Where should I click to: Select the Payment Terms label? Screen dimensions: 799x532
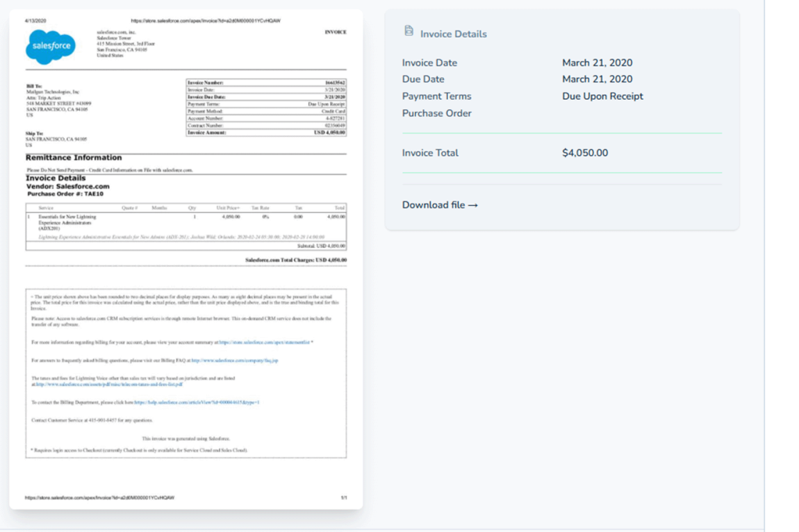pos(436,96)
